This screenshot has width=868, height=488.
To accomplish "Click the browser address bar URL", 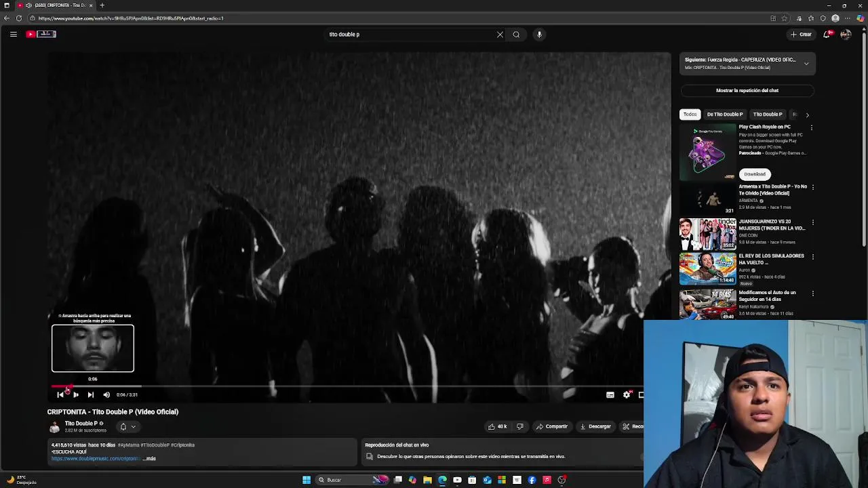I will [x=130, y=18].
